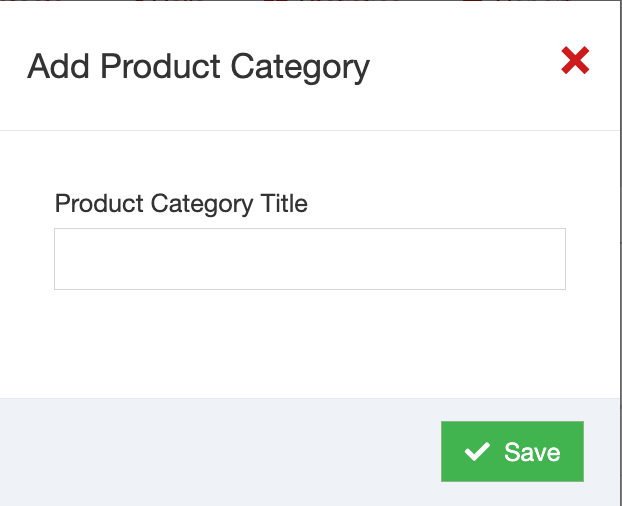Dismiss the modal using the red cross
Viewport: 622px width, 506px height.
pyautogui.click(x=575, y=62)
